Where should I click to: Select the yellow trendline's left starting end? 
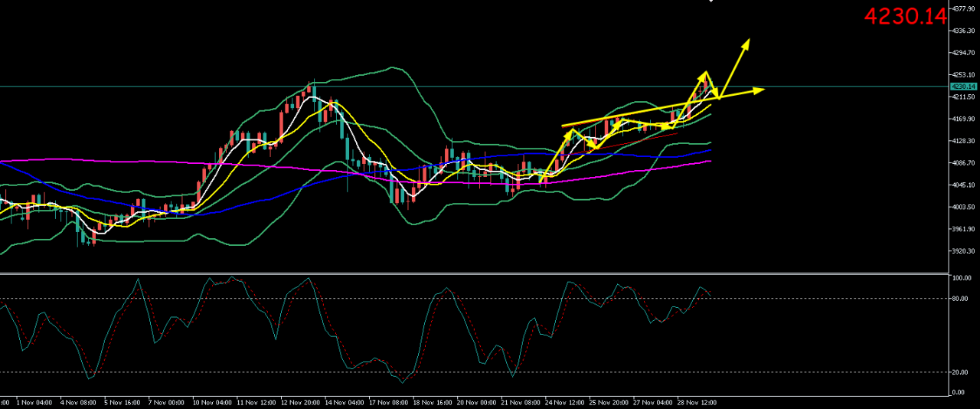coord(563,125)
